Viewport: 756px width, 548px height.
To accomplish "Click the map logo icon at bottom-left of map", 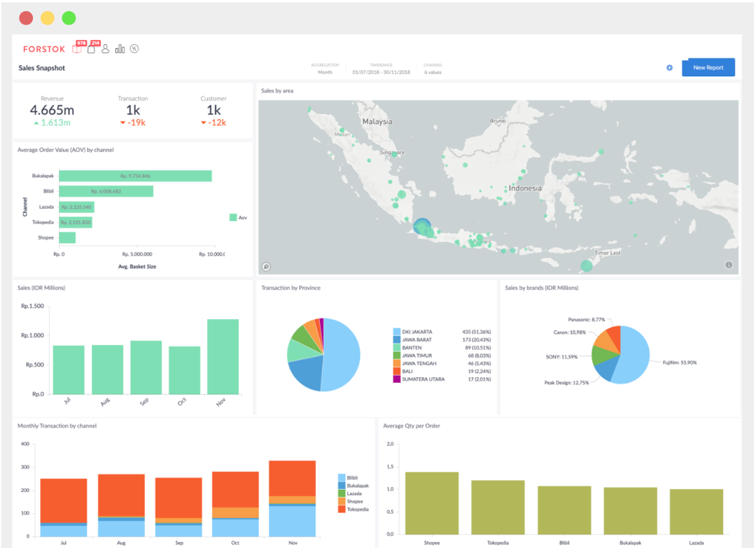I will click(x=266, y=267).
